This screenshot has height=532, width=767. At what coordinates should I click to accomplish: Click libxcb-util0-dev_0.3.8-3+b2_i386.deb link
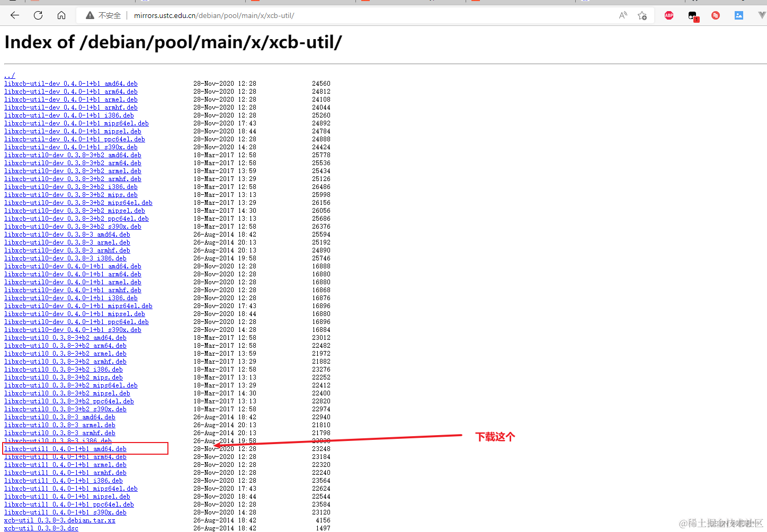click(x=71, y=187)
